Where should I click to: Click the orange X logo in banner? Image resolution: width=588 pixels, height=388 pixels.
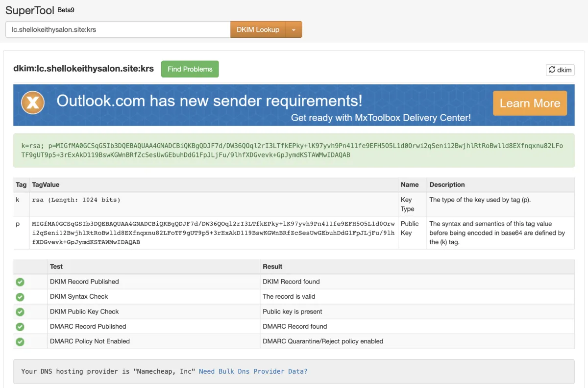point(33,103)
